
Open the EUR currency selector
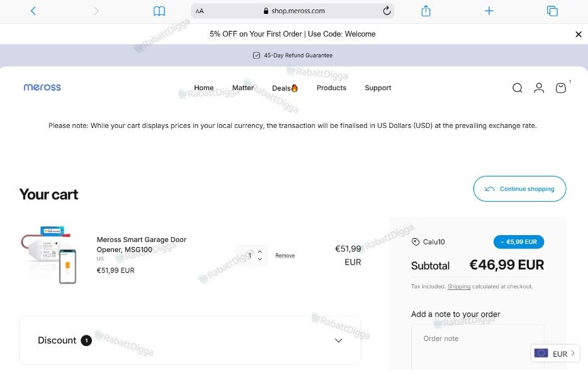pyautogui.click(x=555, y=354)
